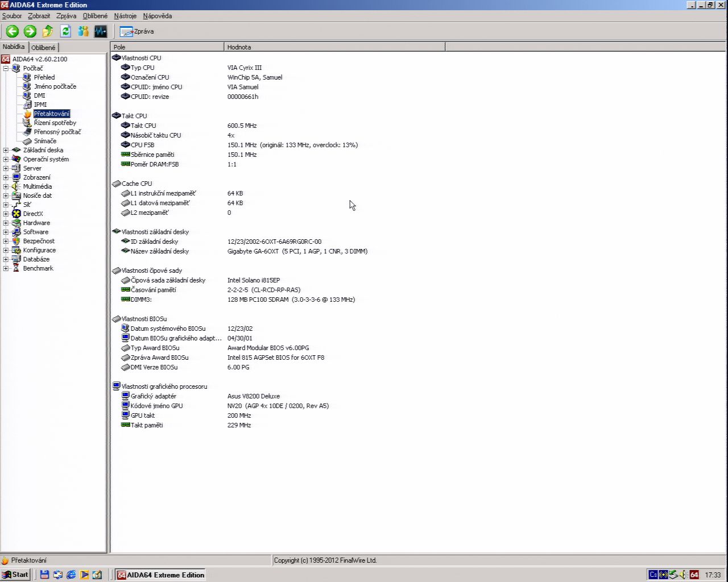
Task: Select Přenosný počítač tree item
Action: tap(57, 132)
